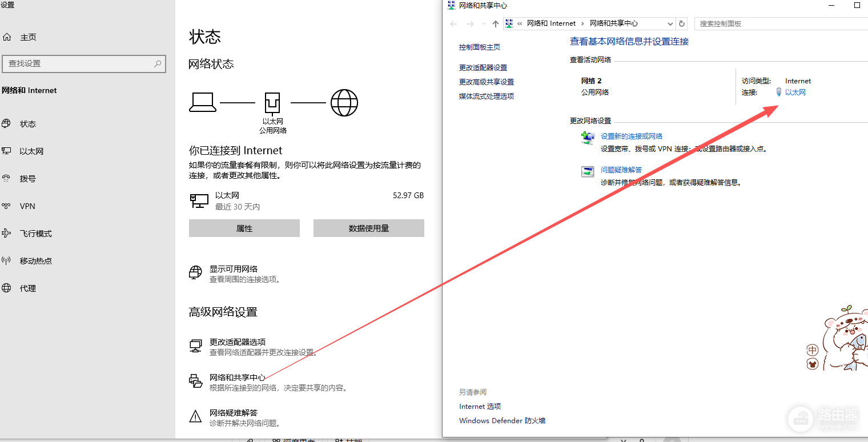
Task: Open the 以太网 connection link in Control Panel
Action: click(x=795, y=93)
